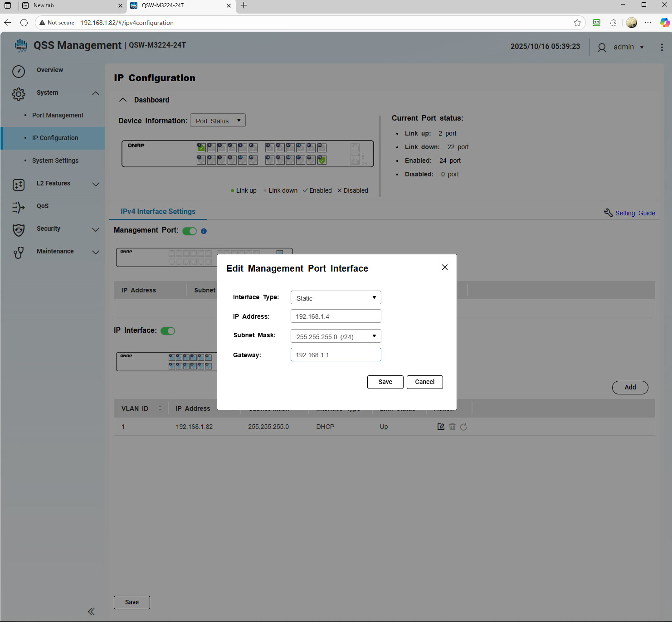Close the Edit Management Port Interface dialog
This screenshot has width=672, height=622.
445,267
